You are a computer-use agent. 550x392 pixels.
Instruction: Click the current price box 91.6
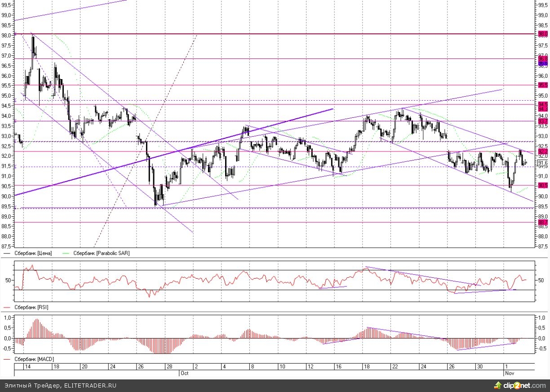543,163
